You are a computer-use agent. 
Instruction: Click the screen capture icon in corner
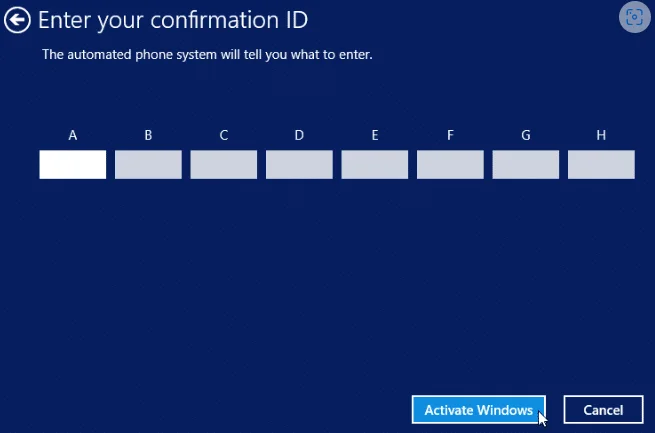pos(635,17)
